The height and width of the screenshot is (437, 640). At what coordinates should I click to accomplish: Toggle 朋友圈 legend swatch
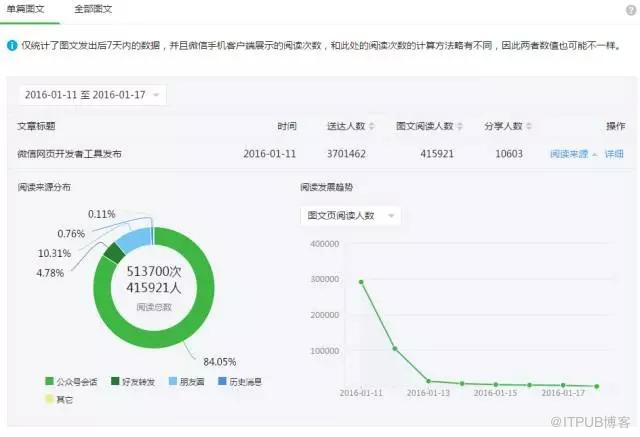(x=173, y=381)
